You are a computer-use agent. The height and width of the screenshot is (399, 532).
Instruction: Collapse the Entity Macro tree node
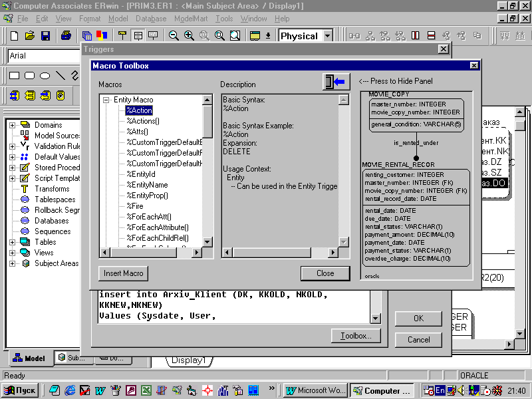(106, 100)
